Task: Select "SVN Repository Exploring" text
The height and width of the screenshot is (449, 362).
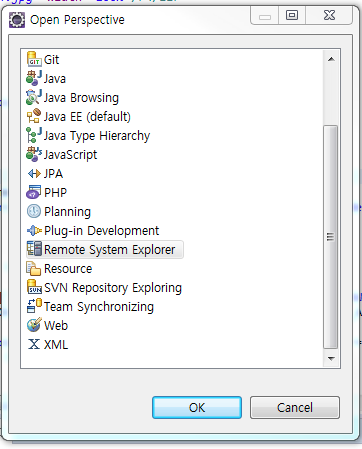Action: 113,288
